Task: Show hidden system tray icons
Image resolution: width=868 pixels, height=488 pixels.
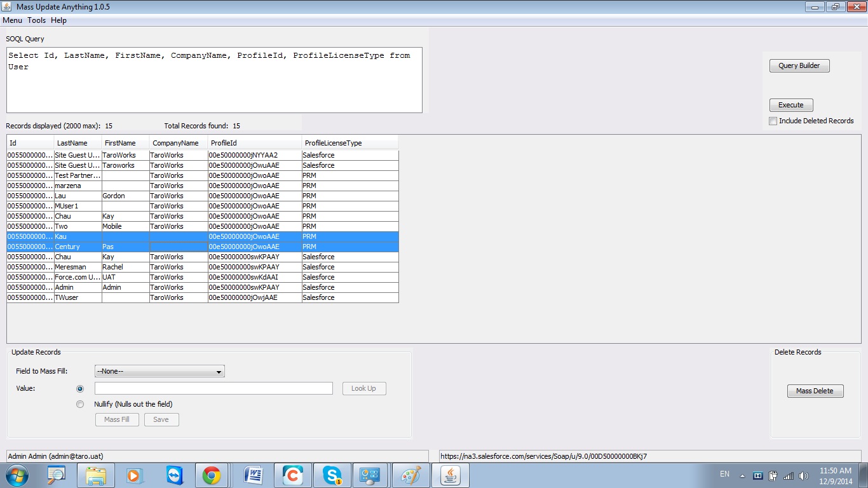Action: click(x=742, y=475)
